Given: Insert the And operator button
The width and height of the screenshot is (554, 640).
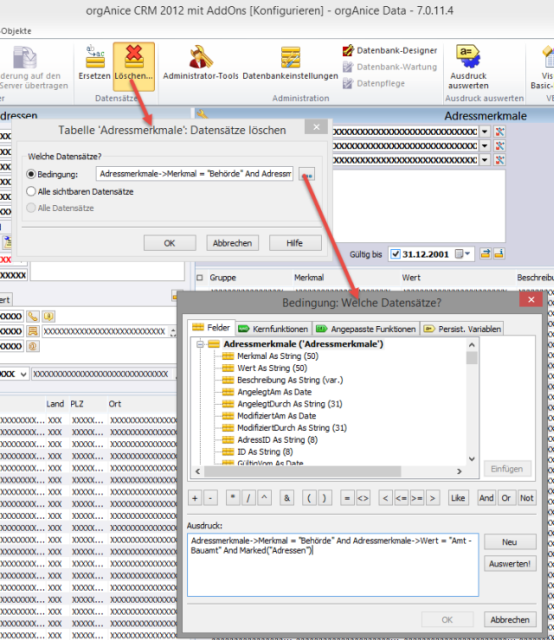Looking at the screenshot, I should click(x=486, y=498).
